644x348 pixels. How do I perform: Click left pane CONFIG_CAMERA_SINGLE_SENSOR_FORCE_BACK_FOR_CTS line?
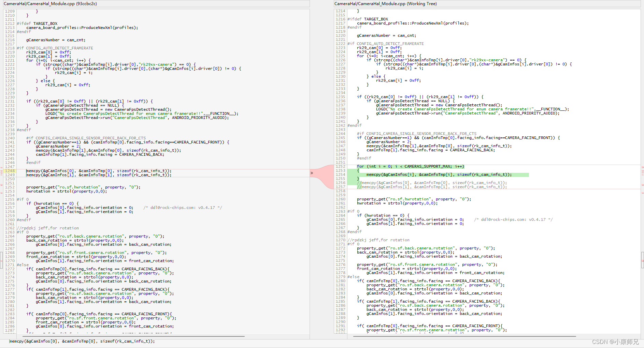(x=86, y=138)
